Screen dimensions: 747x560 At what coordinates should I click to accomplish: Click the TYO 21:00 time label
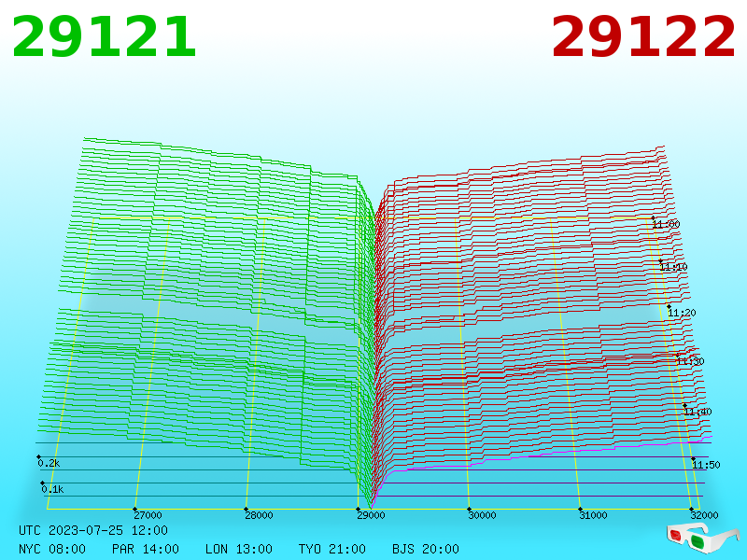tap(332, 549)
